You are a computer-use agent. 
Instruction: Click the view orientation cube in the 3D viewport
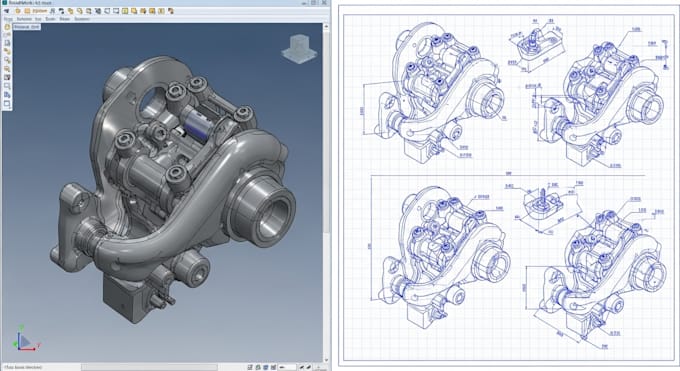point(299,49)
